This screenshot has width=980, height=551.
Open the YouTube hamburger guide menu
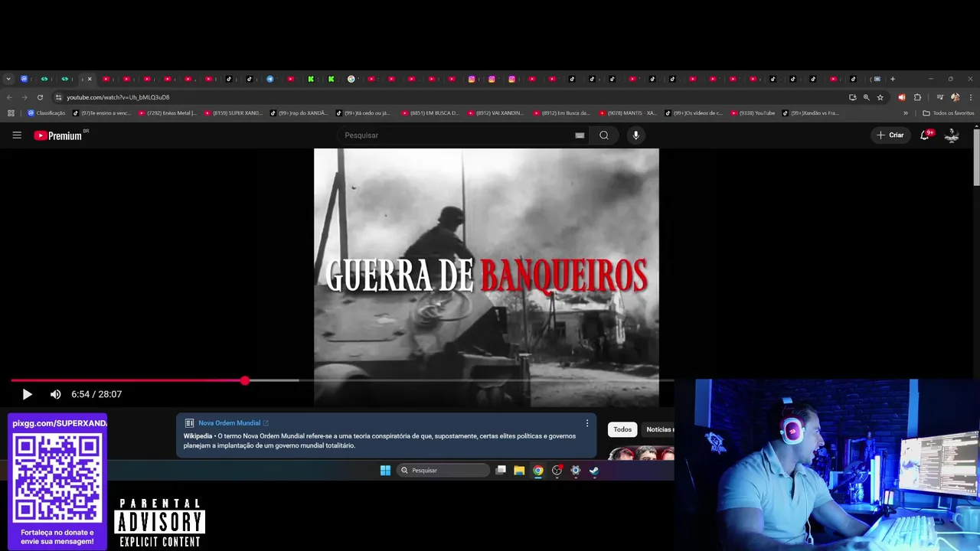pos(17,135)
